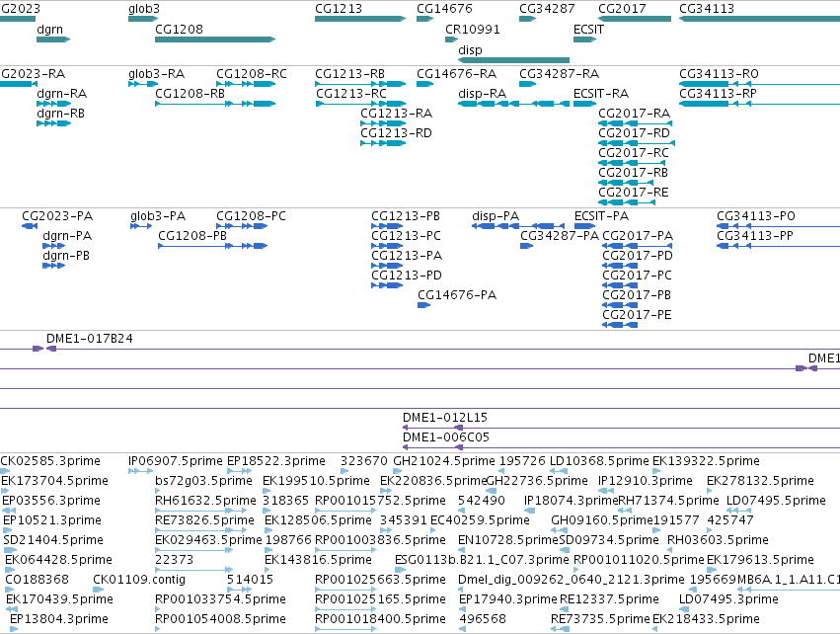This screenshot has height=634, width=840.
Task: Click the CR10991 gene label
Action: [473, 29]
